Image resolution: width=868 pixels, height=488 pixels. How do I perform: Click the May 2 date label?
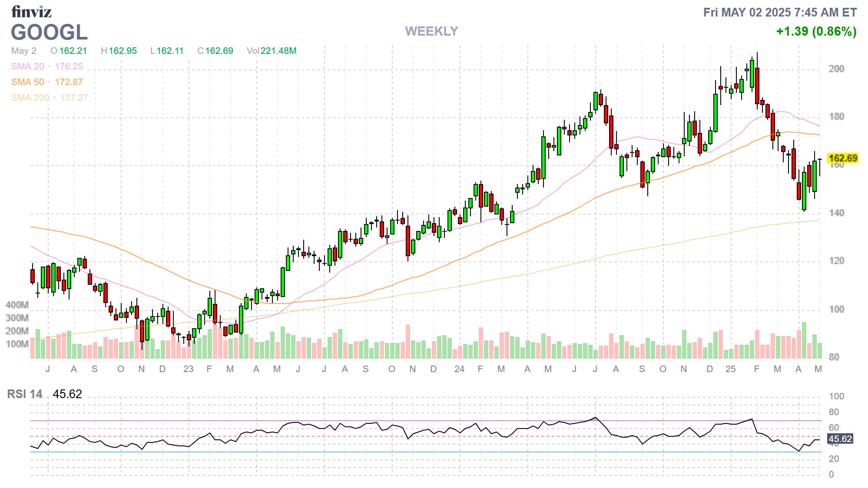coord(24,51)
